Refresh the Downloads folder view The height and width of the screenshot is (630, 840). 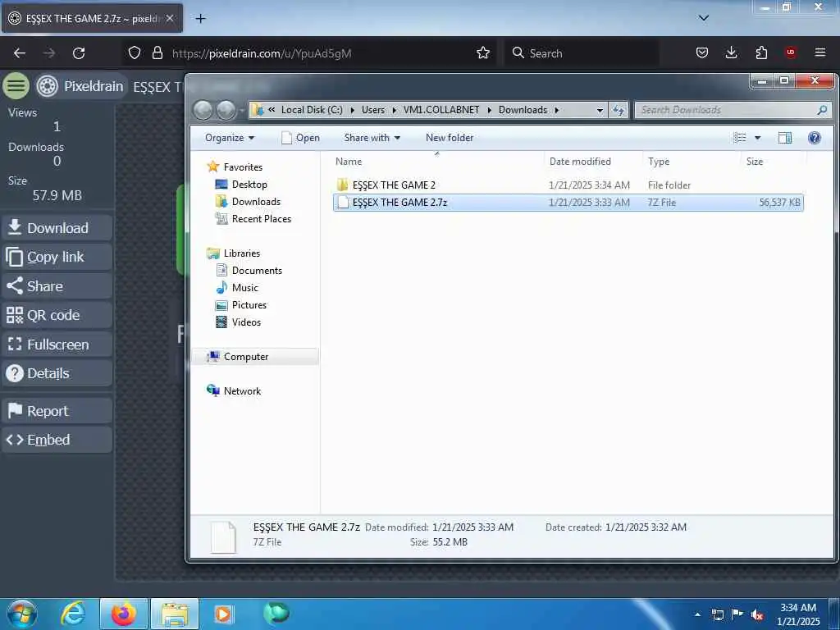pos(619,111)
